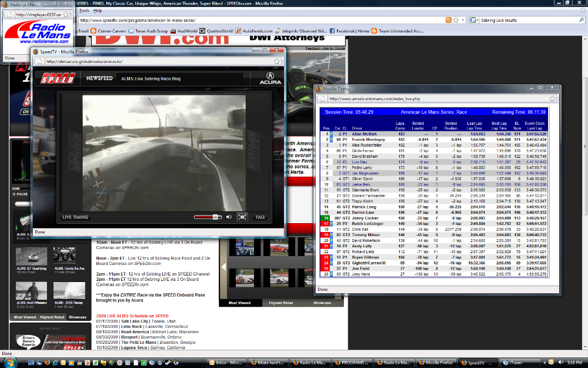Click the live timing URL address field

437,99
